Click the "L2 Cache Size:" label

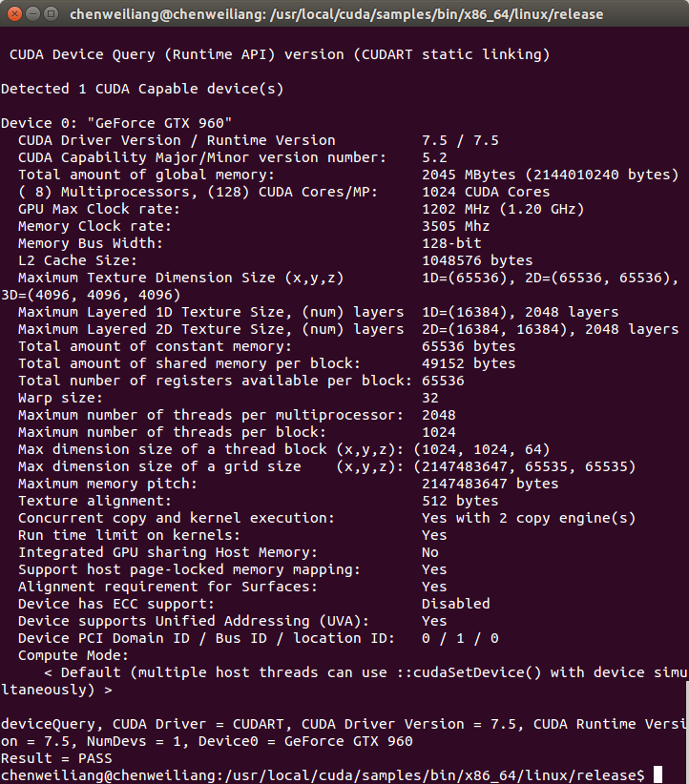[77, 260]
